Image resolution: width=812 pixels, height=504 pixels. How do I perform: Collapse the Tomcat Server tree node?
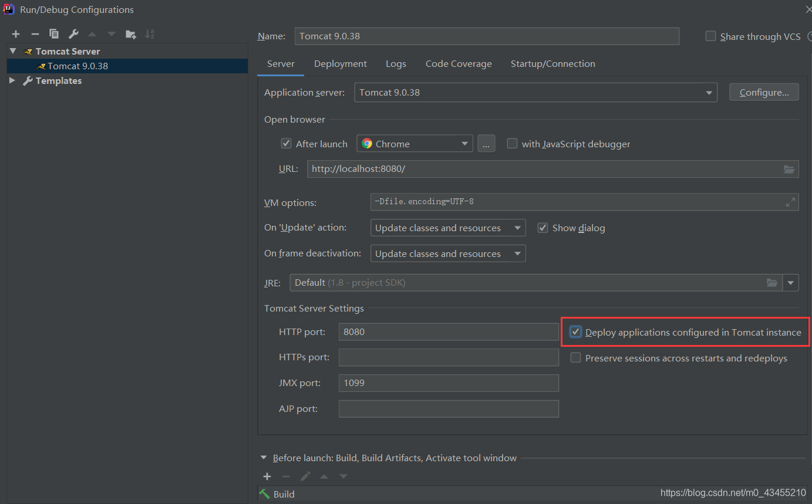tap(13, 52)
